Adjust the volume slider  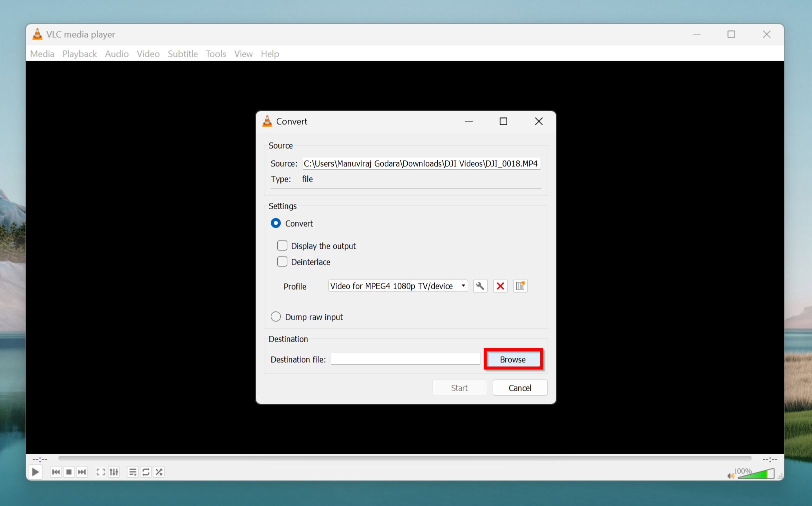pyautogui.click(x=756, y=473)
